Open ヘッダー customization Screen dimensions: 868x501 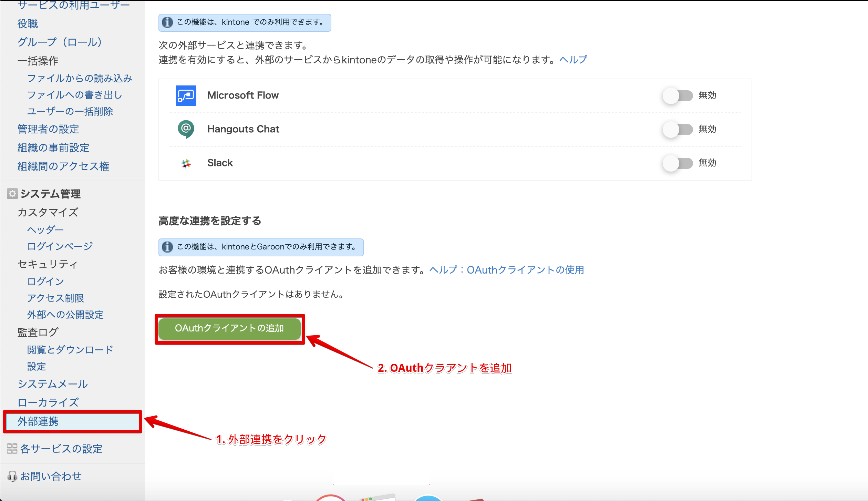(45, 229)
